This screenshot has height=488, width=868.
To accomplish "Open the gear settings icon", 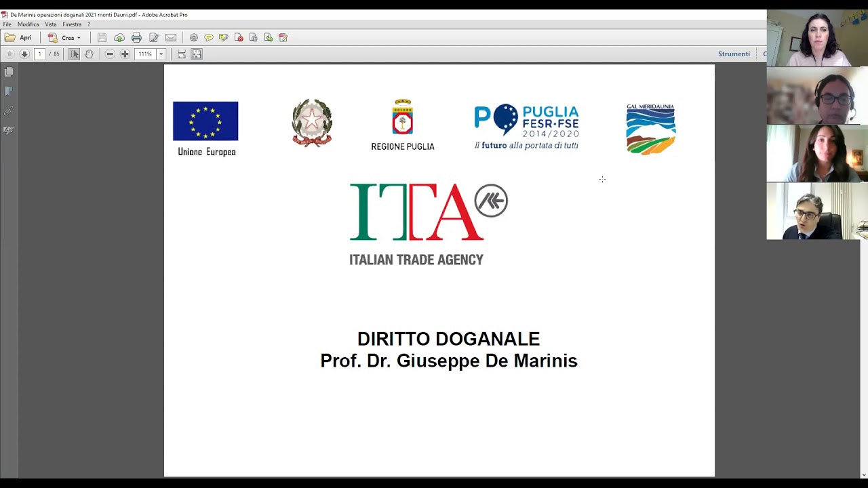I will tap(194, 38).
